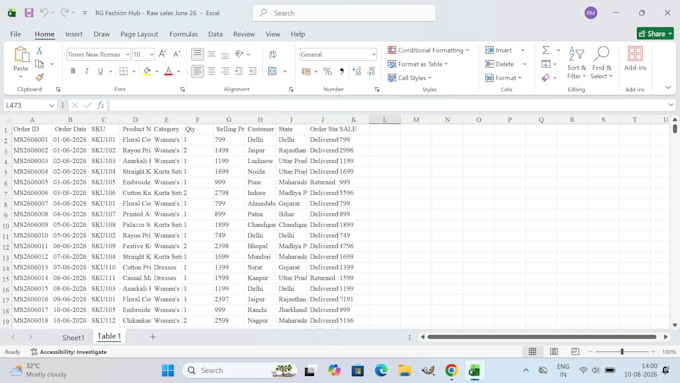Screen dimensions: 680x383
Task: Click Decrease Decimal icon
Action: click(x=371, y=71)
